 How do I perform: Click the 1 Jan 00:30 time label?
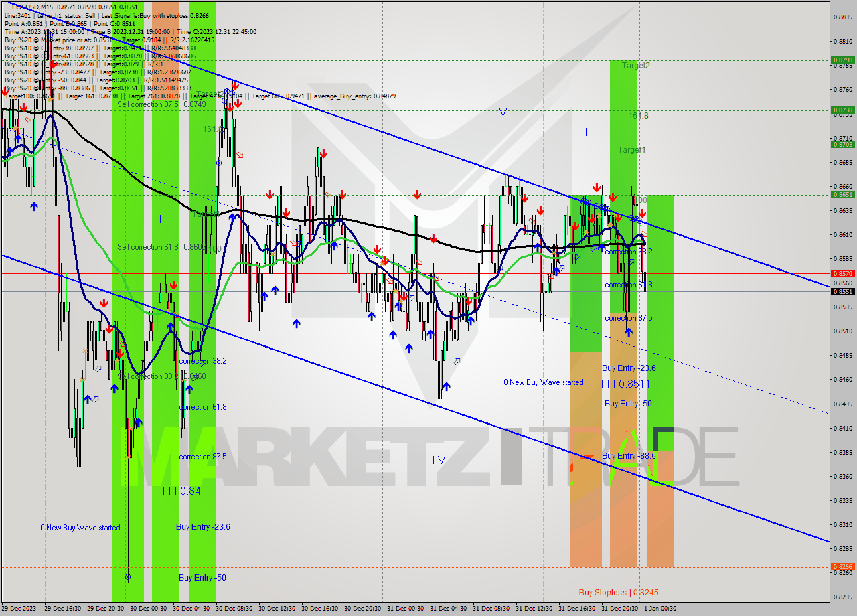tap(659, 609)
